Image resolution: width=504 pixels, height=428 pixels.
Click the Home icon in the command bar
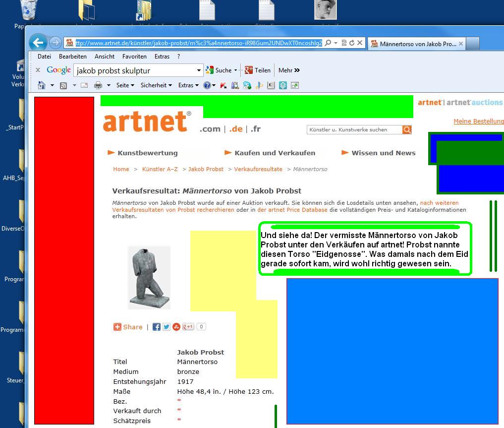coord(42,85)
